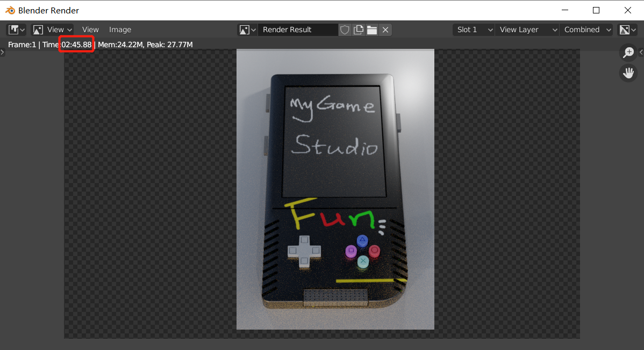644x350 pixels.
Task: Click the Blender logo in title bar
Action: coord(10,10)
